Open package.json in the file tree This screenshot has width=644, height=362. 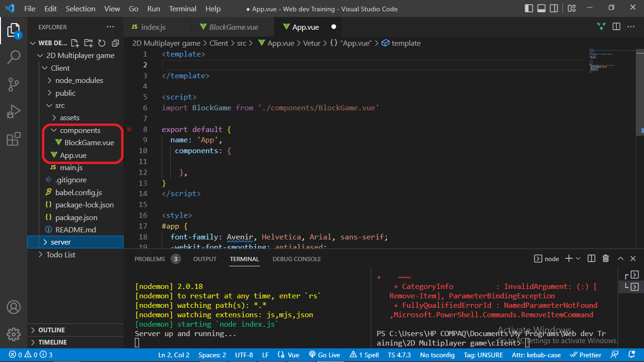tap(75, 217)
